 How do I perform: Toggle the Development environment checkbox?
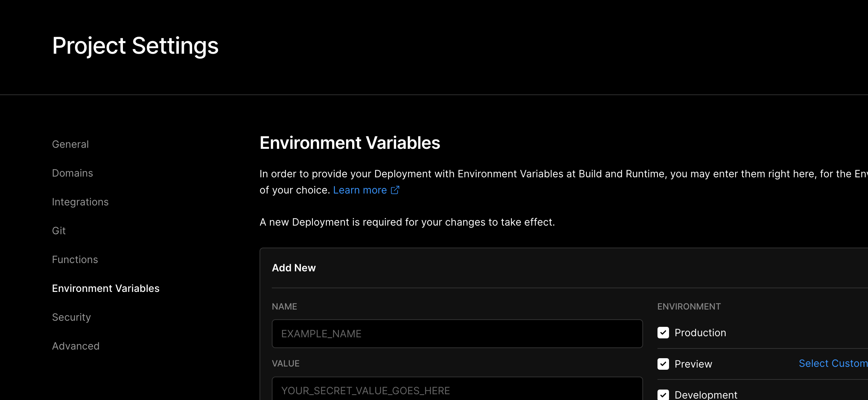tap(663, 395)
